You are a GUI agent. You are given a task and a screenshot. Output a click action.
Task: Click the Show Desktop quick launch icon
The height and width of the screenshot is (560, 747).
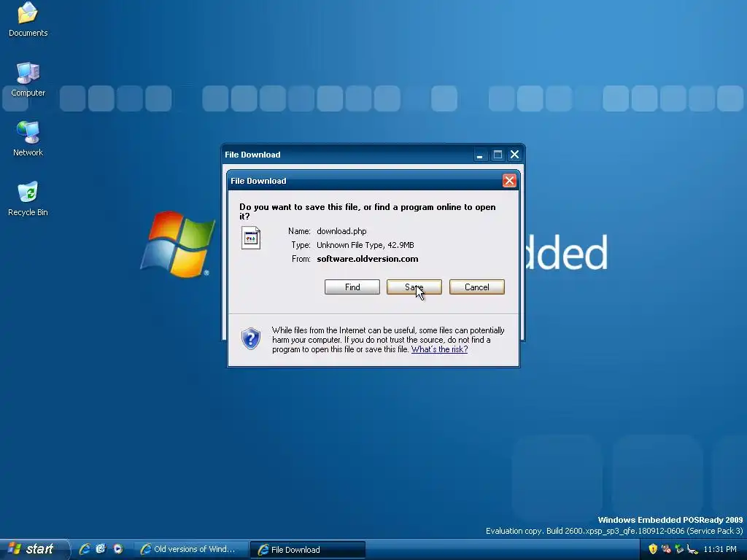(x=101, y=549)
